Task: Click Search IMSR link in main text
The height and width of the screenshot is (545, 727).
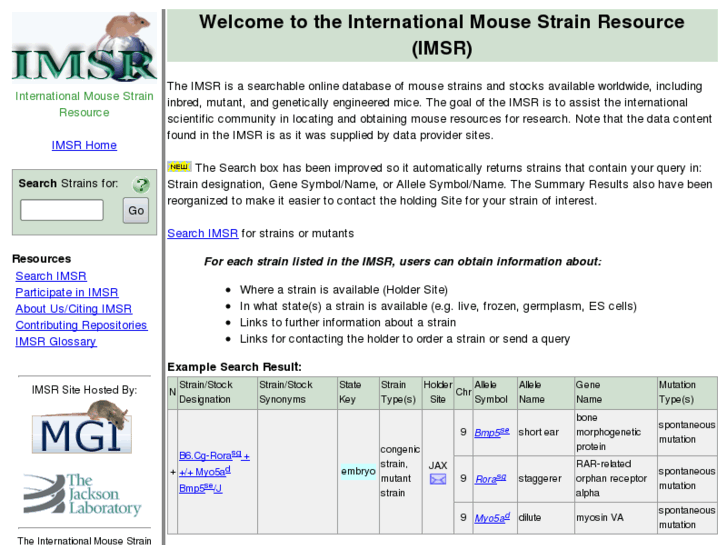Action: click(203, 233)
